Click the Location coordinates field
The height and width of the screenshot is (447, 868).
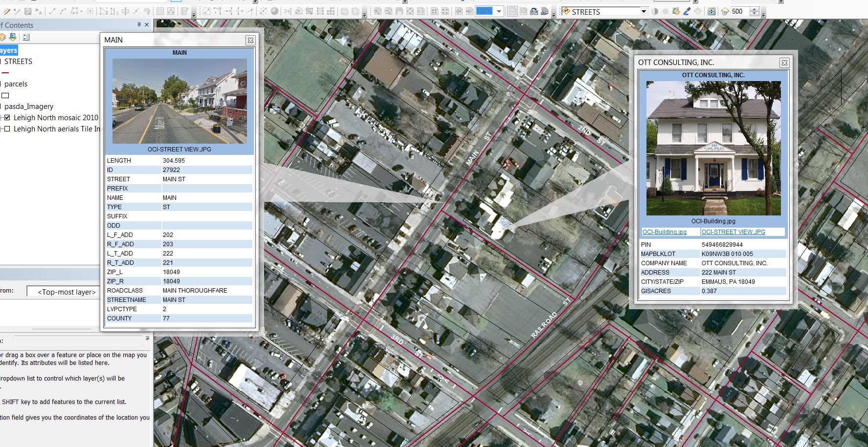[x=79, y=341]
